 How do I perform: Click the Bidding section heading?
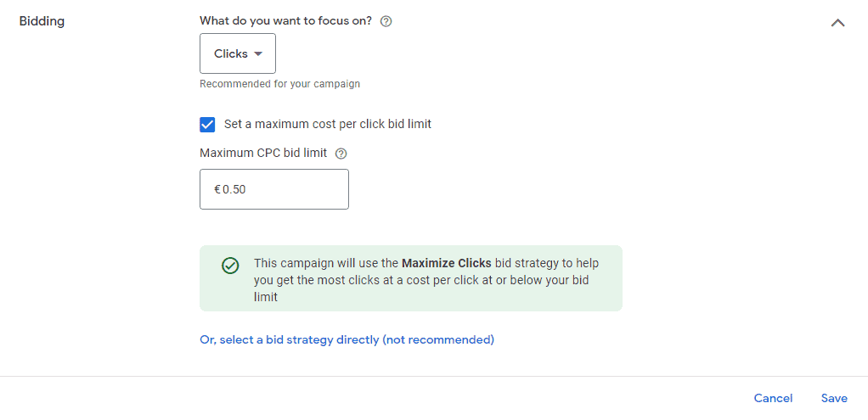[42, 21]
